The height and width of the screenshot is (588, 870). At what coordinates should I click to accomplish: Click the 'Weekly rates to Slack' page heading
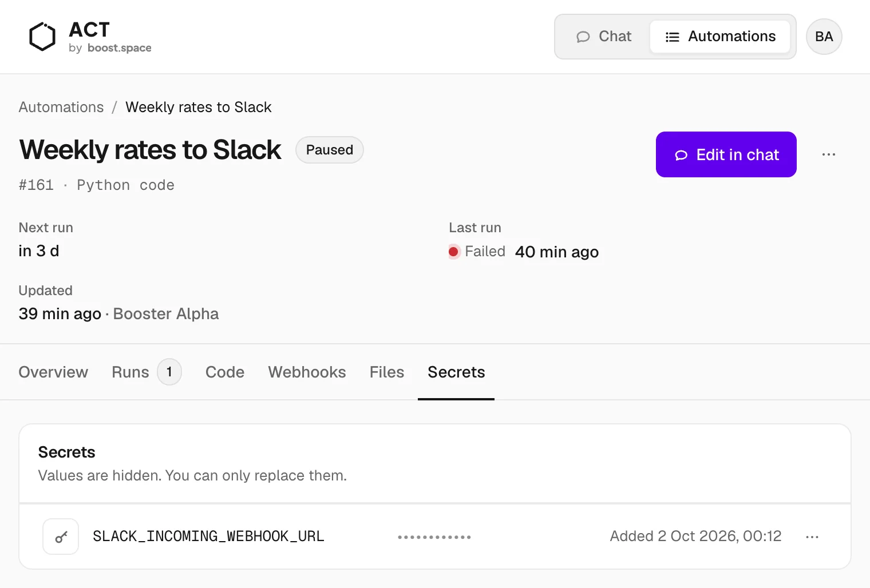click(150, 150)
